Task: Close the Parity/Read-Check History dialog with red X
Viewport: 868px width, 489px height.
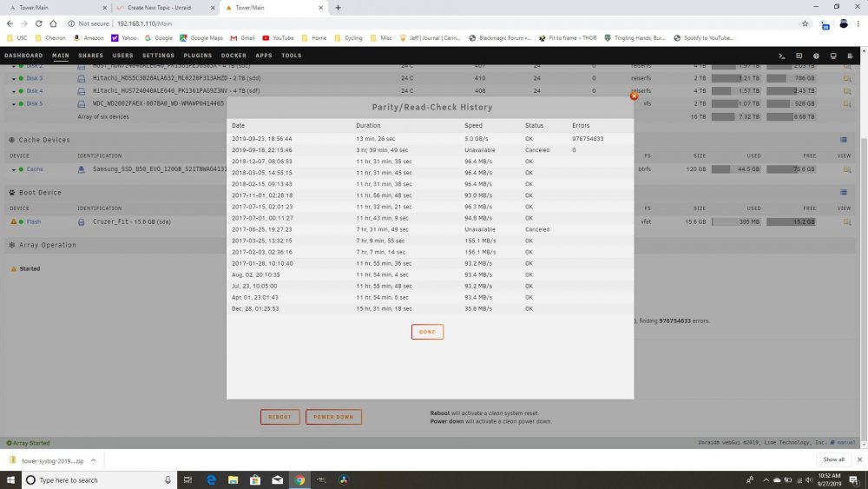Action: coord(634,96)
